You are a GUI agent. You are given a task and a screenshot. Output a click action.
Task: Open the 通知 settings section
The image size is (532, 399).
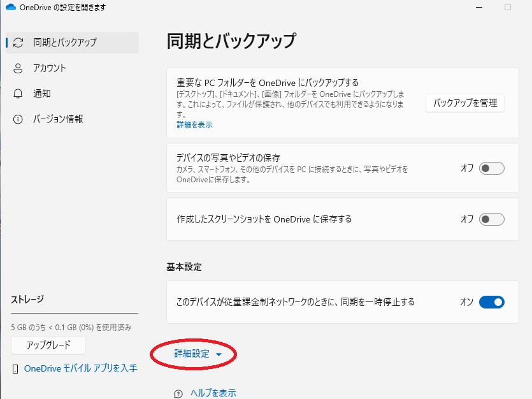click(x=72, y=94)
